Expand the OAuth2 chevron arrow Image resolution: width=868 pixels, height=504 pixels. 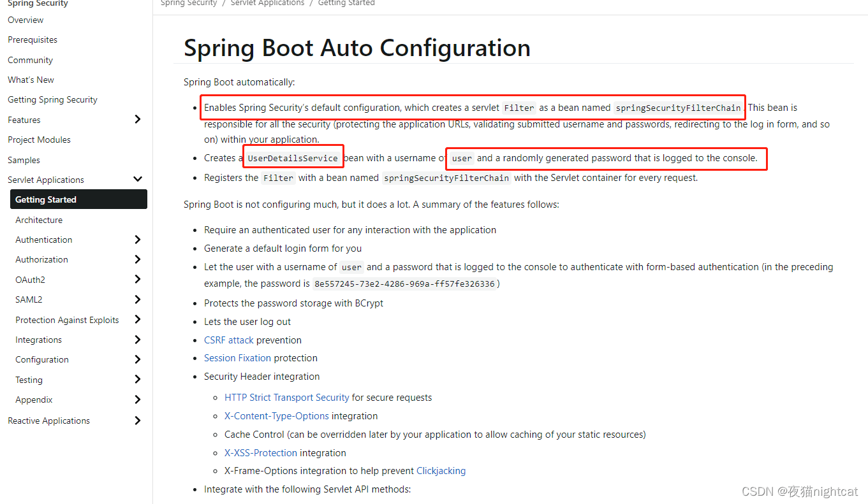tap(138, 280)
